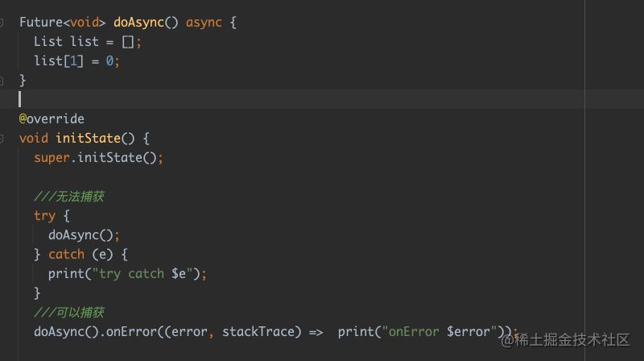The height and width of the screenshot is (361, 644).
Task: Click the Future return type keyword
Action: coord(41,23)
